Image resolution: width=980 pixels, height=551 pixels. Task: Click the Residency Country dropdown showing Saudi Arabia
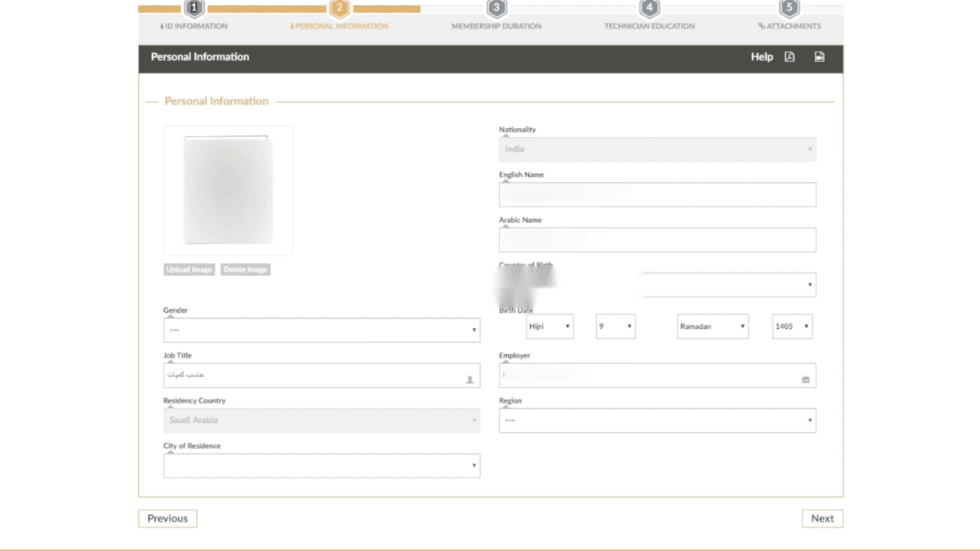tap(322, 420)
